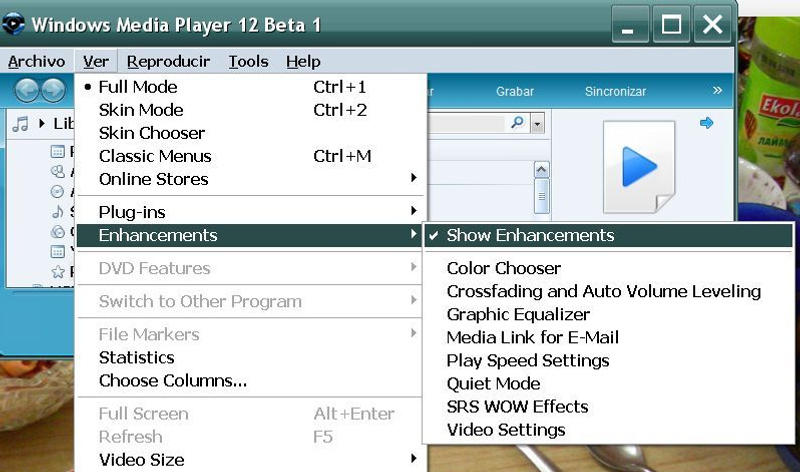The width and height of the screenshot is (800, 472).
Task: Open the Tools menu
Action: click(248, 61)
